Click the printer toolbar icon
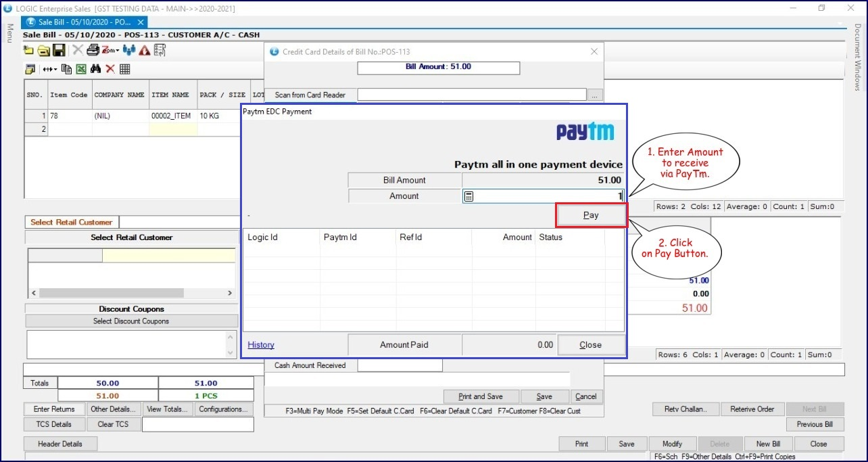 (x=93, y=51)
